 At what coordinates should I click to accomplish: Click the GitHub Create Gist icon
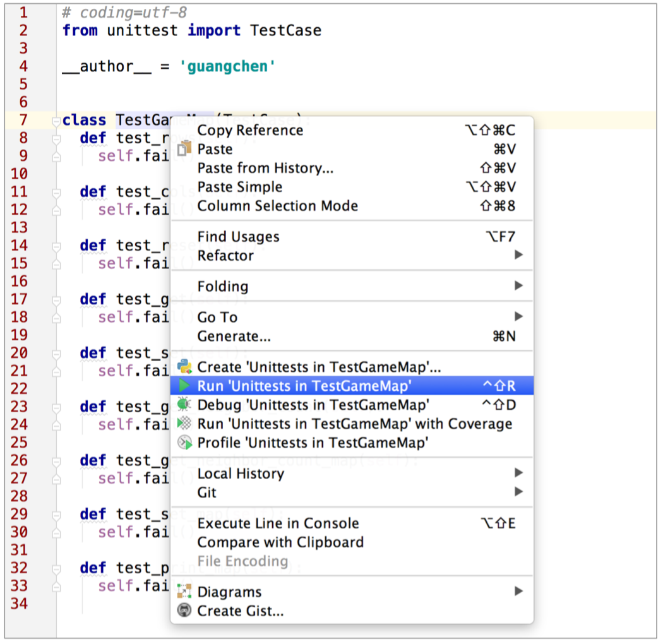tap(184, 610)
